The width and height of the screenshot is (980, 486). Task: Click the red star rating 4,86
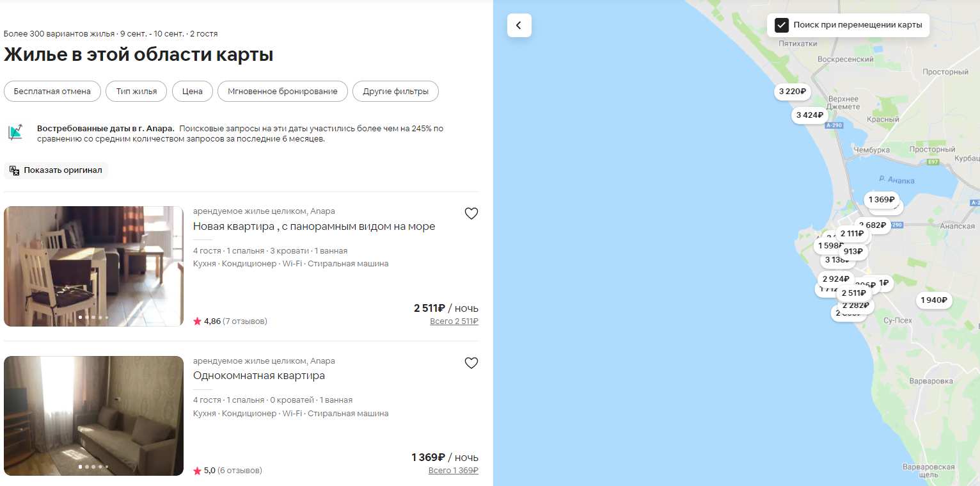pos(197,321)
